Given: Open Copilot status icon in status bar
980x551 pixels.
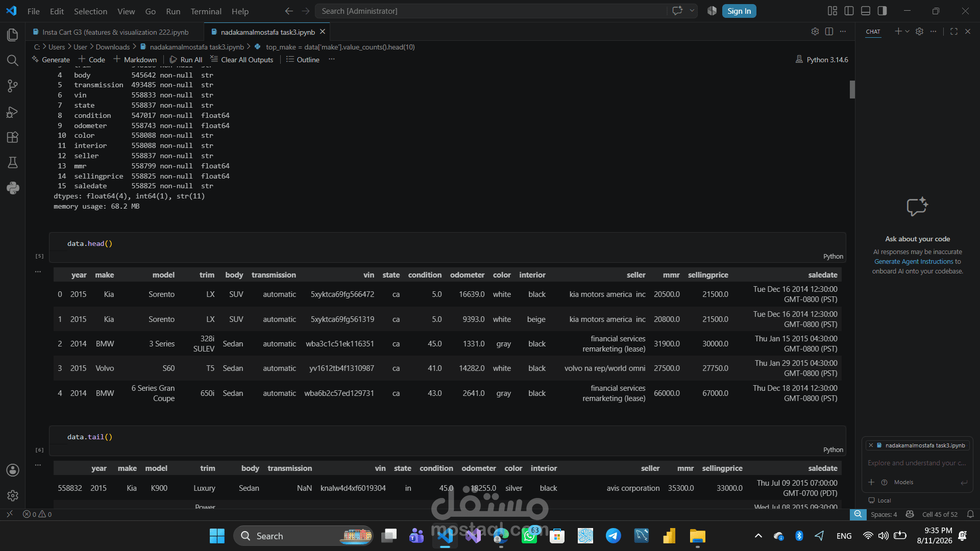Looking at the screenshot, I should pyautogui.click(x=910, y=514).
